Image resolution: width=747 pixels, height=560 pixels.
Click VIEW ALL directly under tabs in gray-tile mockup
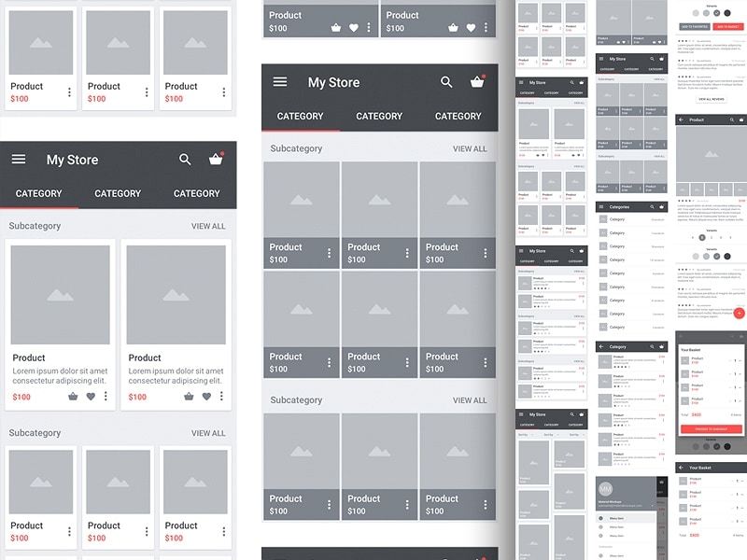(470, 149)
